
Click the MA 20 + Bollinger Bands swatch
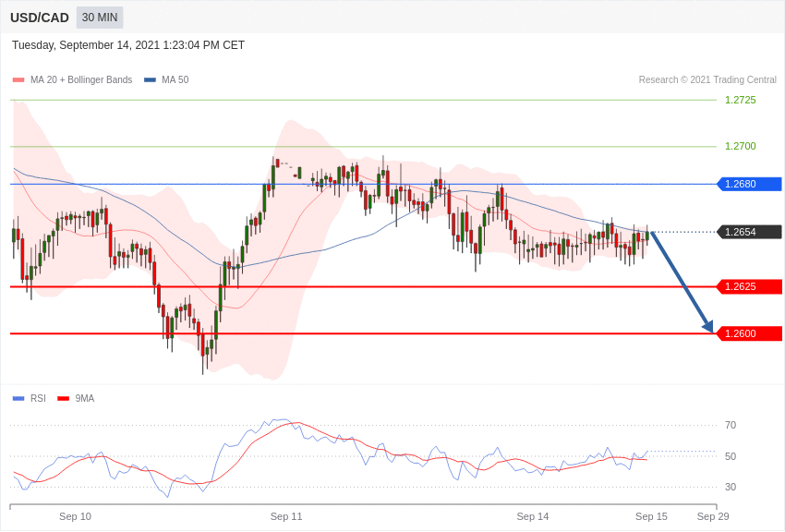click(x=18, y=79)
